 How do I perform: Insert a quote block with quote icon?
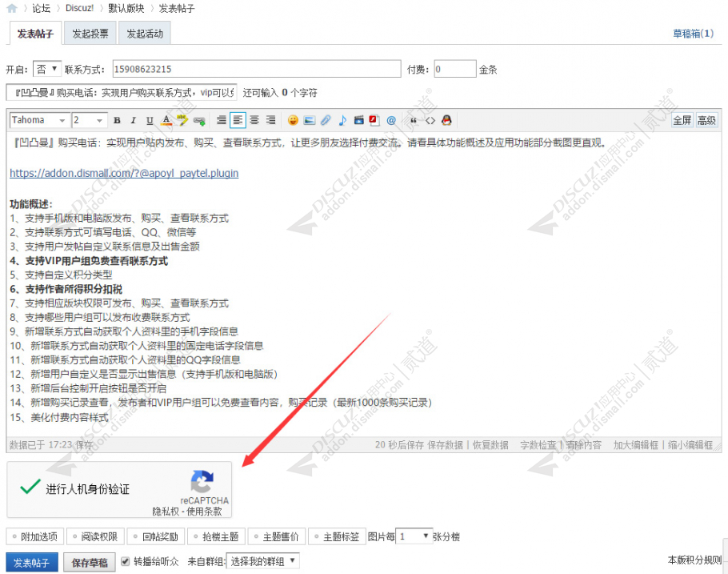(x=414, y=120)
